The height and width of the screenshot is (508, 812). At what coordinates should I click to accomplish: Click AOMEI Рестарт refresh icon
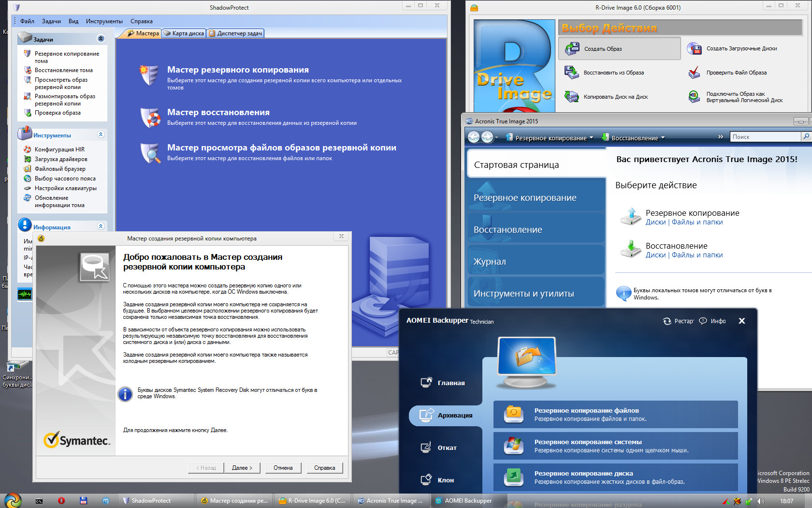pos(667,321)
